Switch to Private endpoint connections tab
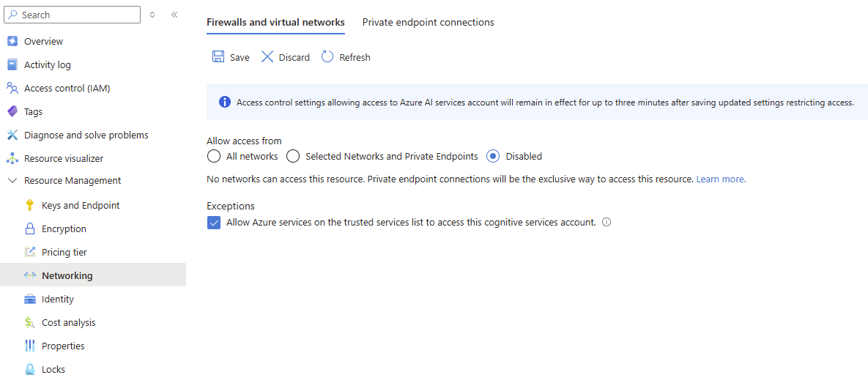 [428, 23]
